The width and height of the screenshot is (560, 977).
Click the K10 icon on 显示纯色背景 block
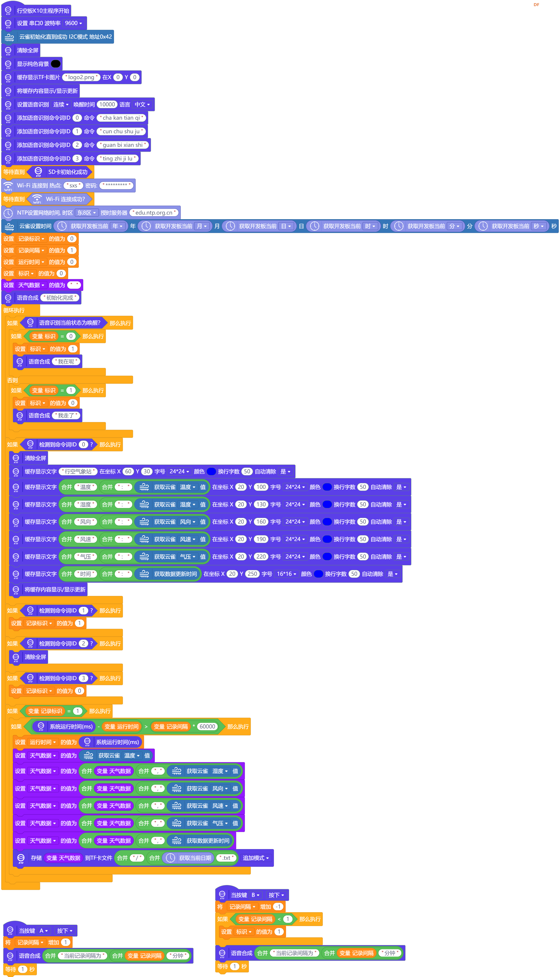point(8,64)
